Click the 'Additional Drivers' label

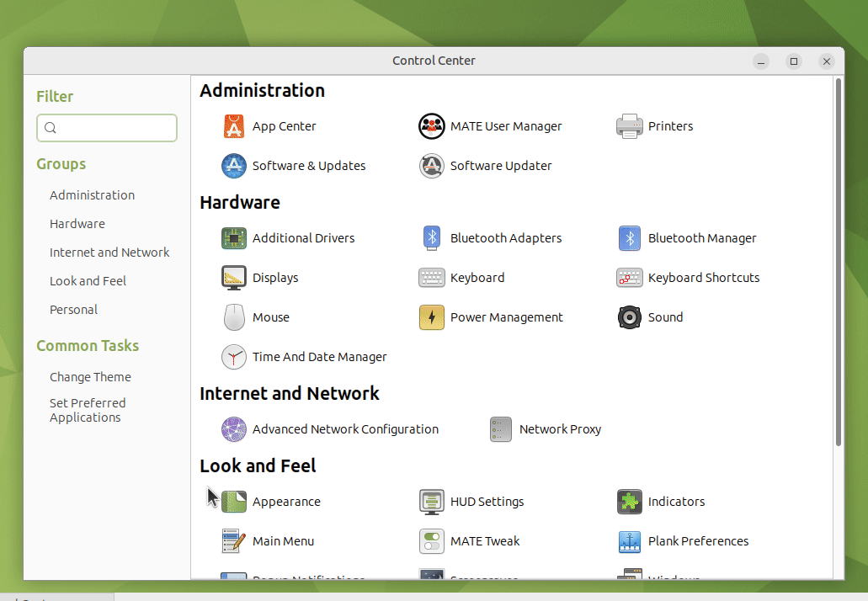[303, 238]
